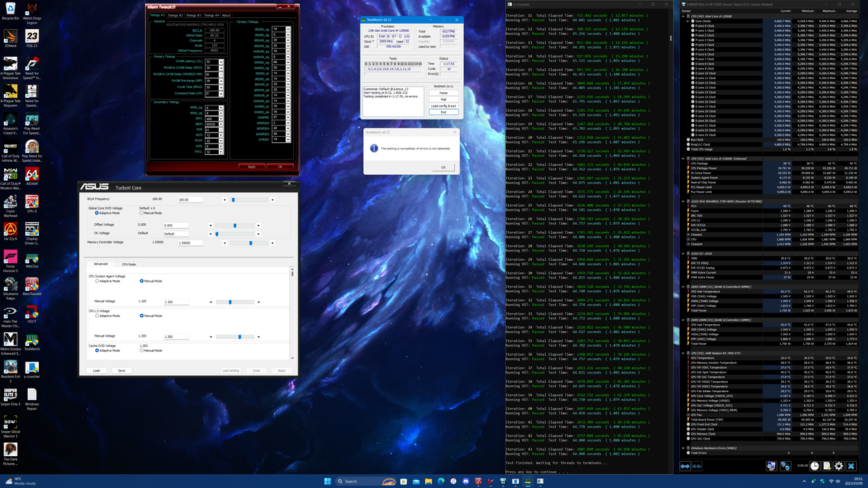Open the Recycle Bin desktop icon
This screenshot has width=868, height=488.
10,11
